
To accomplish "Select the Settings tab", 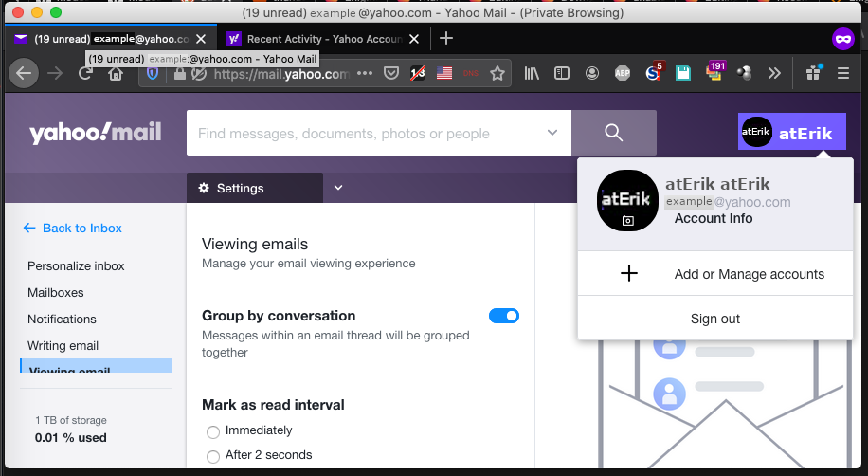I will pyautogui.click(x=255, y=188).
